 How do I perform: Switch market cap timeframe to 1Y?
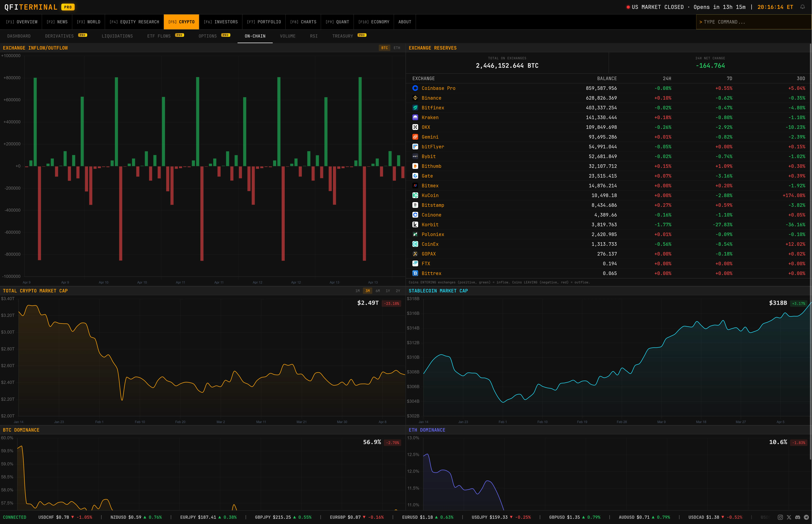(388, 291)
